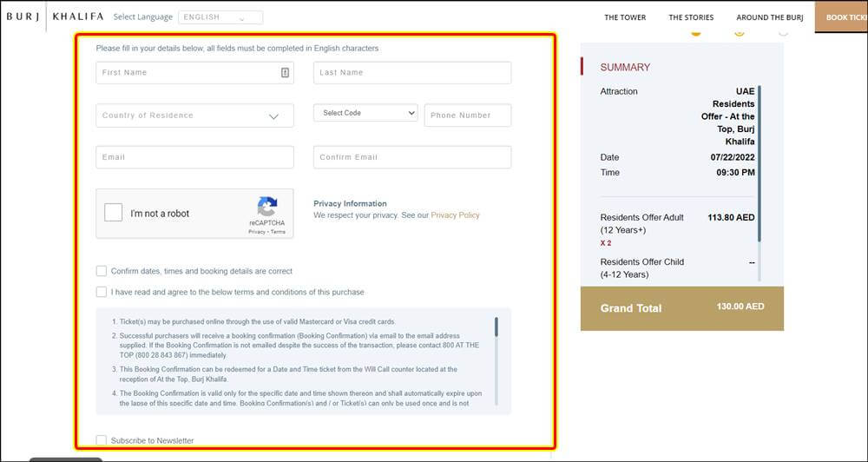Click the Grand Total label
The image size is (868, 462).
(x=630, y=308)
